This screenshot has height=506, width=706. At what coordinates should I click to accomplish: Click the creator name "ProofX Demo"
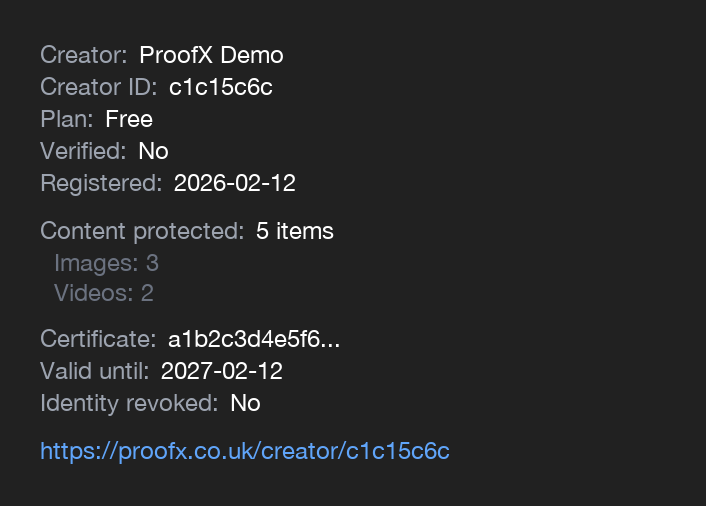click(x=211, y=55)
